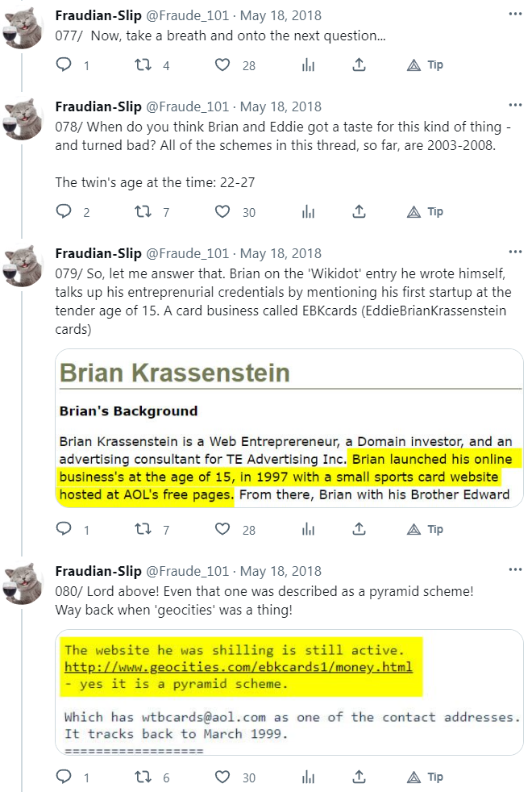Viewport: 532px width, 792px height.
Task: Open more options menu on tweet 080
Action: point(515,571)
